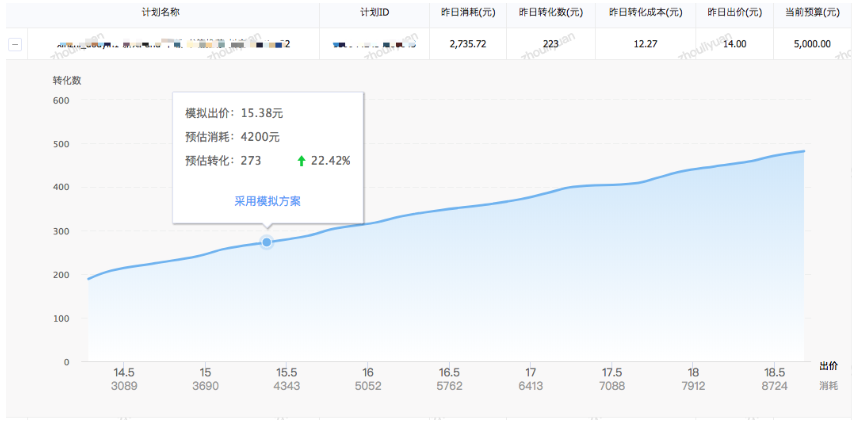Click the 15 bid axis label
This screenshot has height=433, width=866.
coord(205,372)
